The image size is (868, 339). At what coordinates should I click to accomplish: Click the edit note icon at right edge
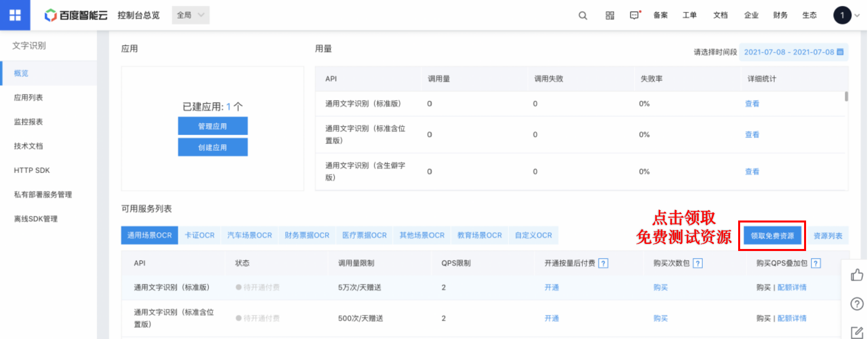857,332
